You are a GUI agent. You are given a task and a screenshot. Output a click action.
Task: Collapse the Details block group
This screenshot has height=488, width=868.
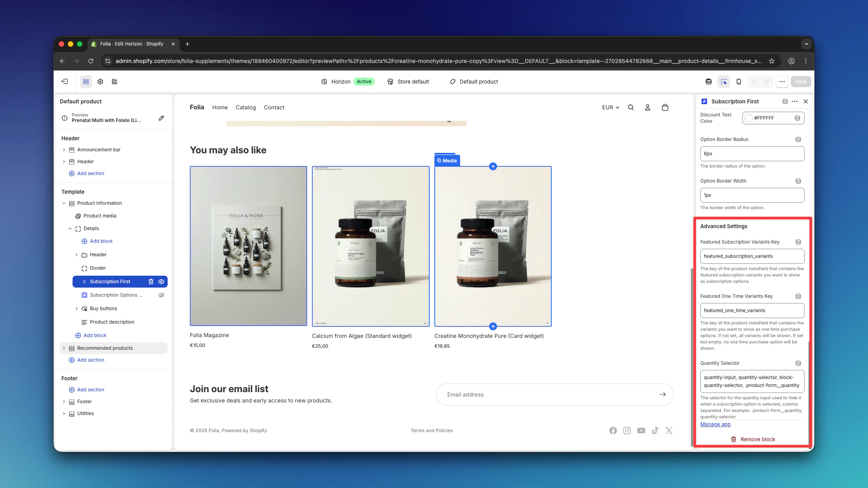[70, 229]
